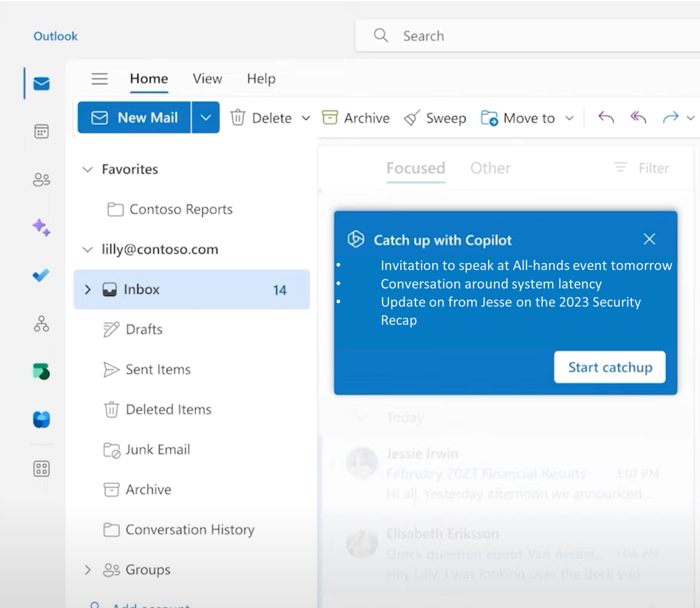The width and height of the screenshot is (700, 608).
Task: Toggle the hamburger navigation pane button
Action: (x=99, y=79)
